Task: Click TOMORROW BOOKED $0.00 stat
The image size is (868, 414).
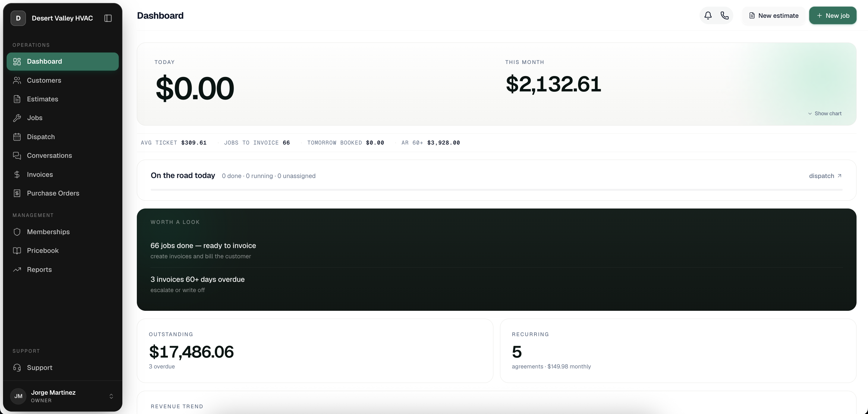Action: click(345, 143)
